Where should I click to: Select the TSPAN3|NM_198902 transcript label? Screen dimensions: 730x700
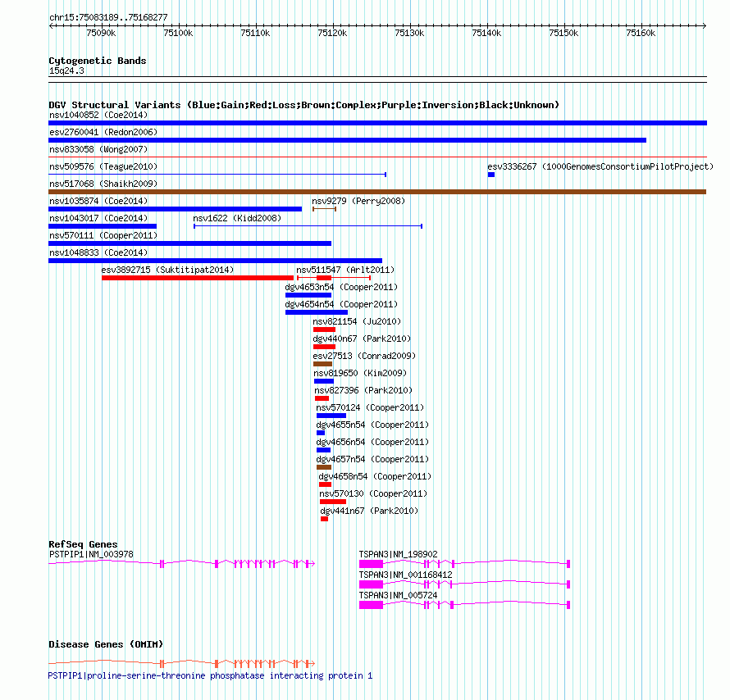[x=398, y=554]
